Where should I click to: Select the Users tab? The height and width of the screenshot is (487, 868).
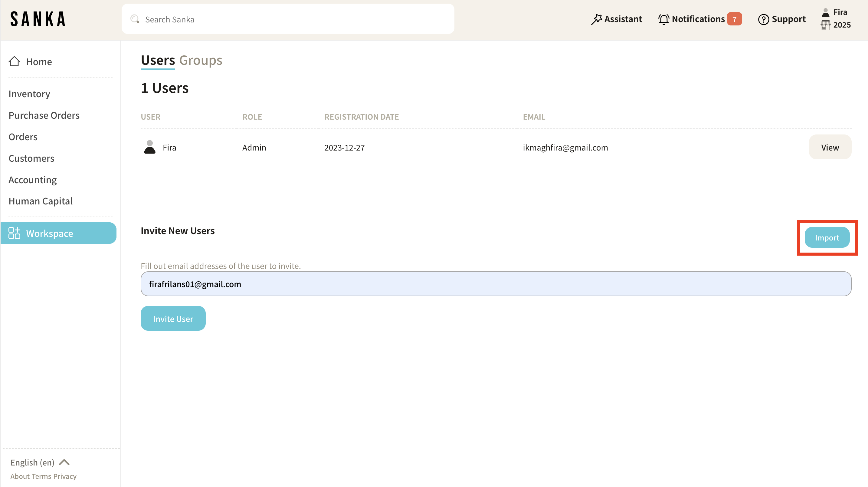tap(158, 60)
